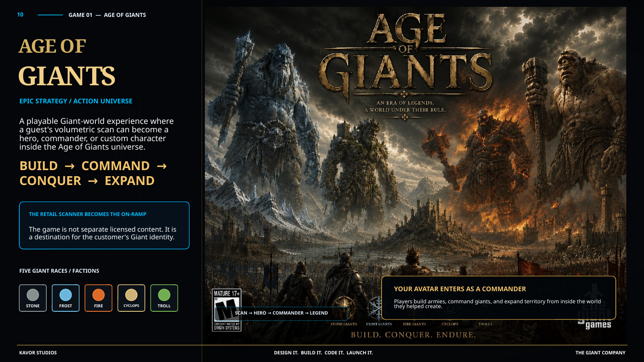644x362 pixels.
Task: Click the CYCLOPS faction tile
Action: tap(131, 298)
